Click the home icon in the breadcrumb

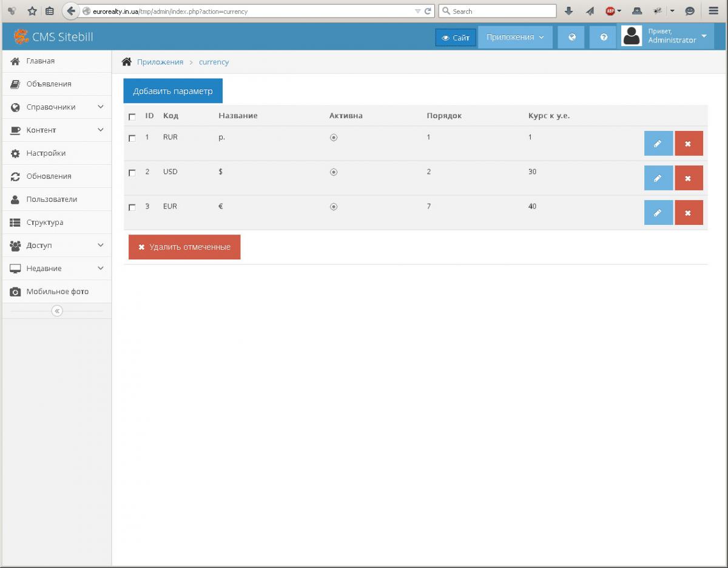click(x=127, y=62)
